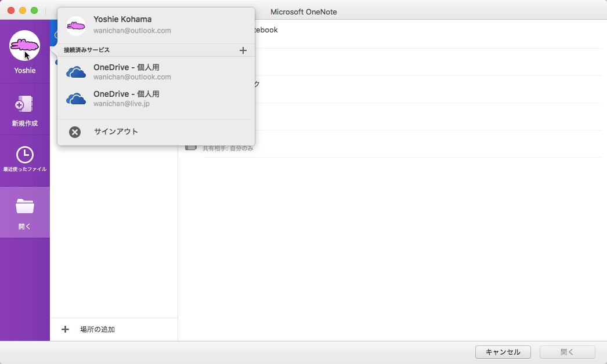Select OneDrive - 個人用 wanichan@outlook.com entry
Image resolution: width=607 pixels, height=364 pixels.
(156, 71)
